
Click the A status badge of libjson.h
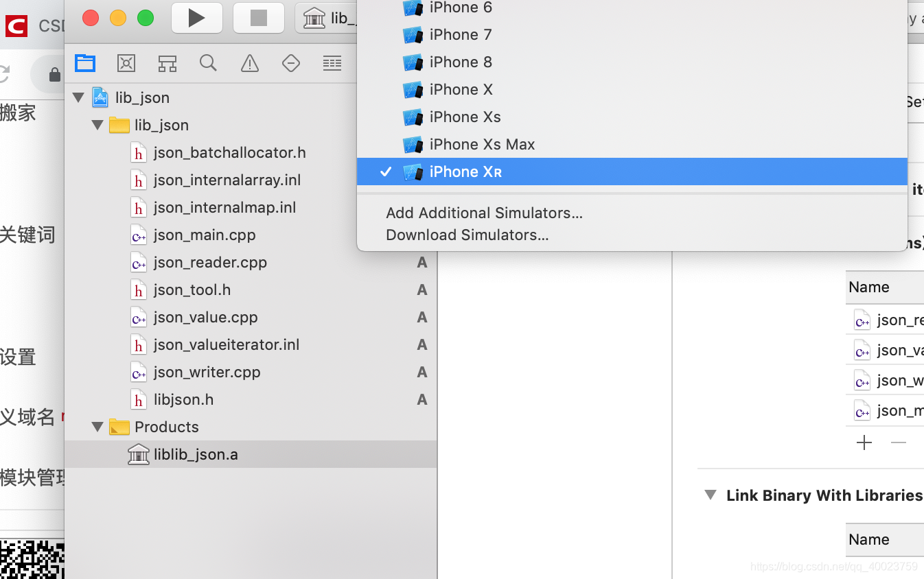coord(422,400)
